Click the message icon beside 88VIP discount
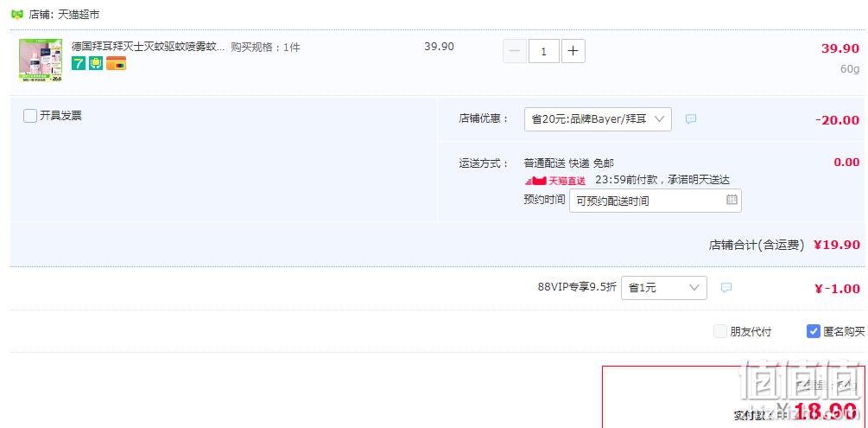 (x=726, y=287)
